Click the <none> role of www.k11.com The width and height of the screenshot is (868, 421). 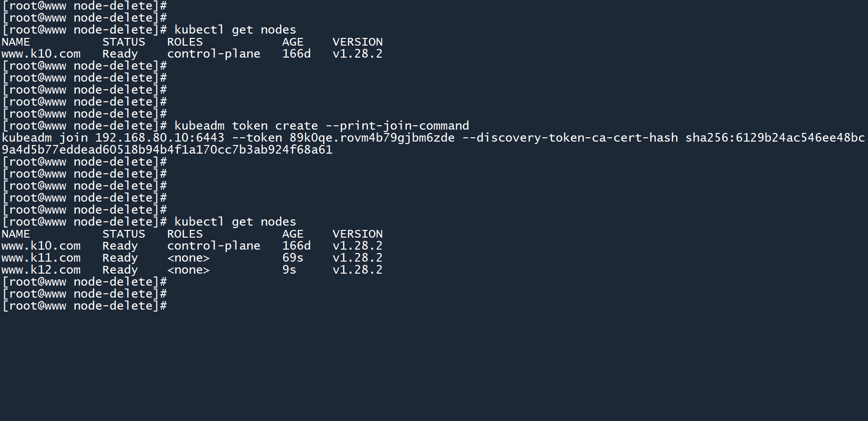[189, 258]
